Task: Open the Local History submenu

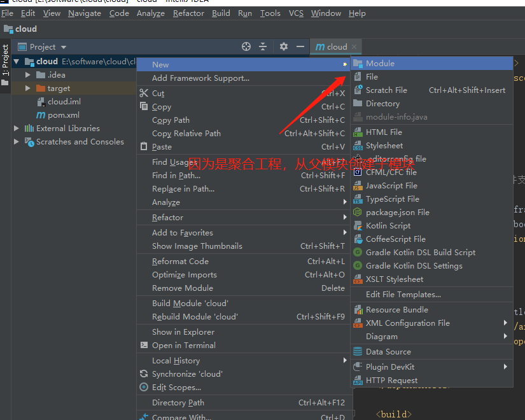Action: (x=245, y=360)
